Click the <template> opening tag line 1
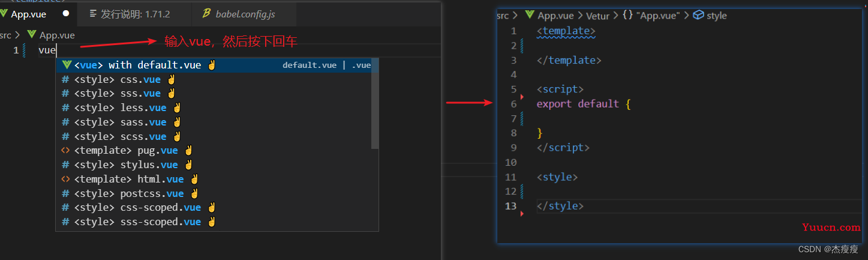This screenshot has height=260, width=868. click(x=566, y=31)
